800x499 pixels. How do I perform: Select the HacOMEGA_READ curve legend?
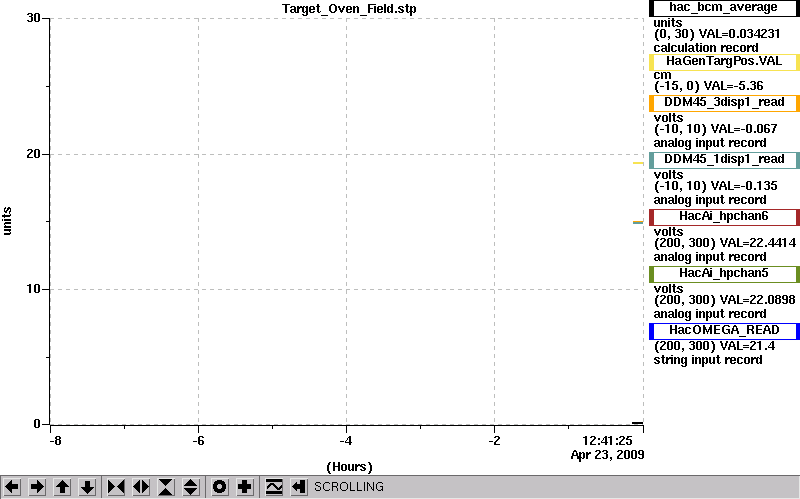click(x=723, y=331)
